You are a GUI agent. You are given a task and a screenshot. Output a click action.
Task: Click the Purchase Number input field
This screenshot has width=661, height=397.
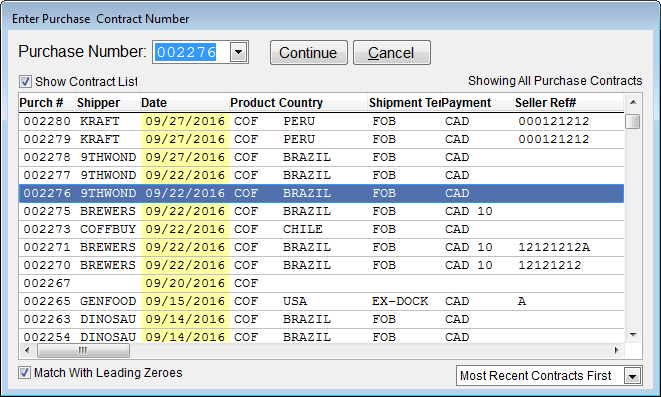click(192, 52)
